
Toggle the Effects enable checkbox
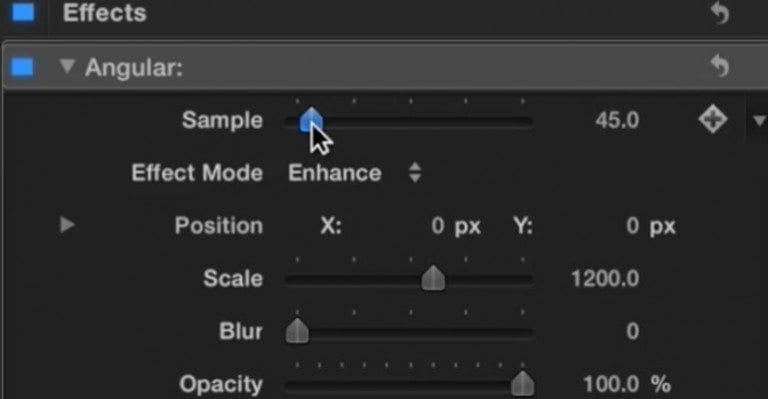point(24,12)
